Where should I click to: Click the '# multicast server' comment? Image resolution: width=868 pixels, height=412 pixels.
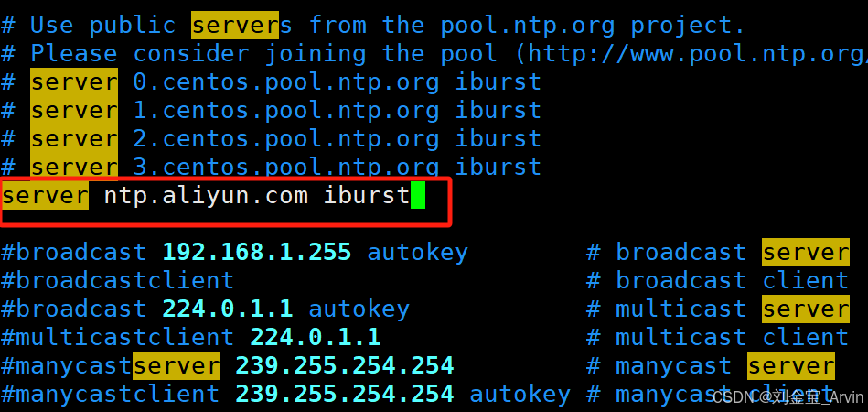[718, 309]
